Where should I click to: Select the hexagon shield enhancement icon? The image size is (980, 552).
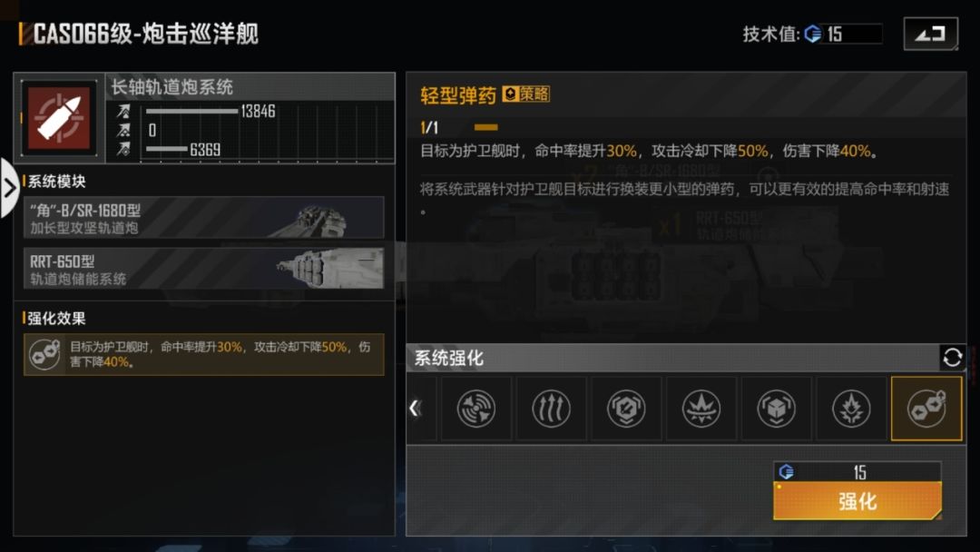tap(626, 409)
